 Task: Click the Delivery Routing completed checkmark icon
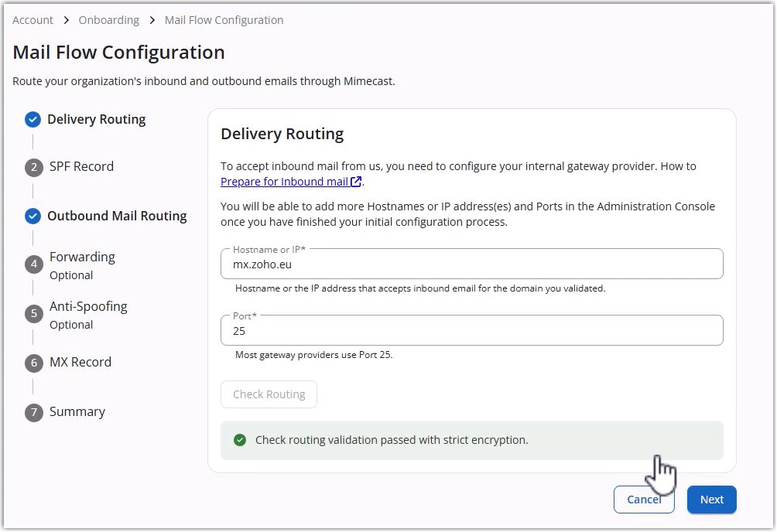[x=33, y=120]
